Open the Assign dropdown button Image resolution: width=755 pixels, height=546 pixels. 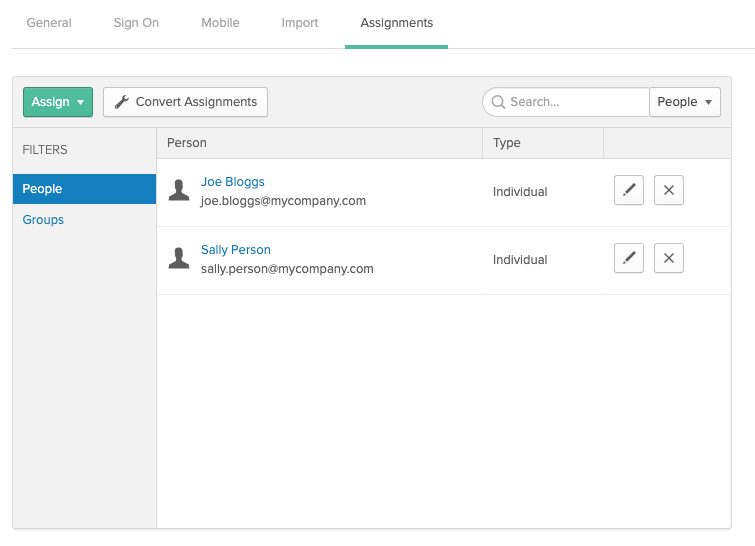[x=58, y=102]
